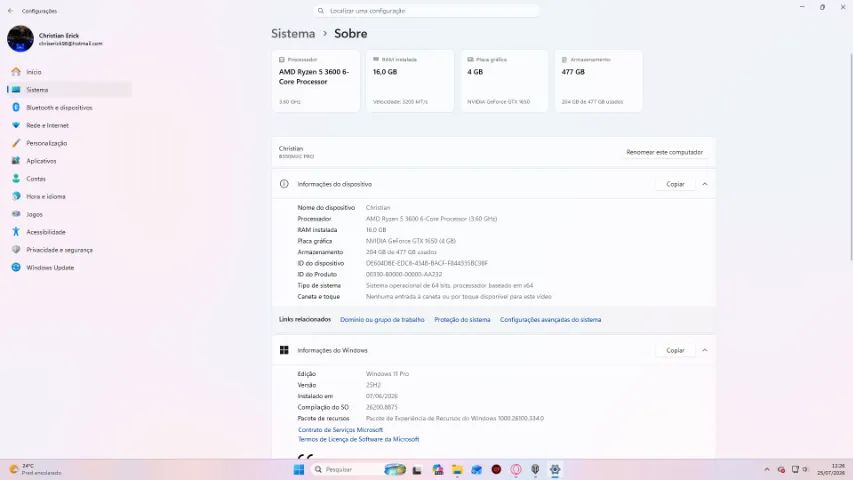Image resolution: width=853 pixels, height=480 pixels.
Task: Open the Processador info card
Action: 316,81
